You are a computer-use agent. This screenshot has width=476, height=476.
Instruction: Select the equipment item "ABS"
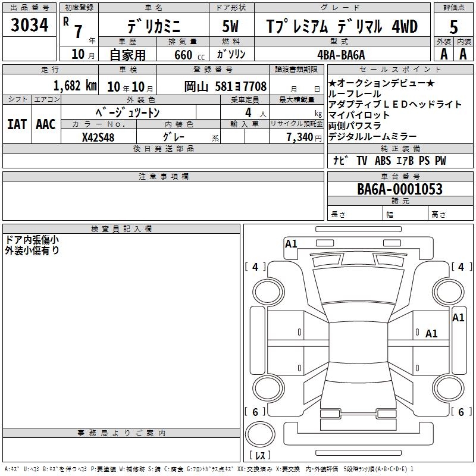click(383, 161)
